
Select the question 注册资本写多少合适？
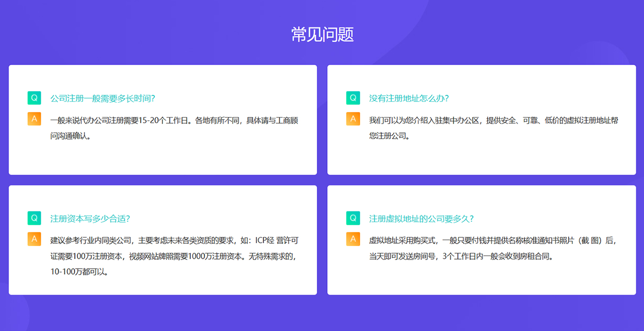pos(90,219)
